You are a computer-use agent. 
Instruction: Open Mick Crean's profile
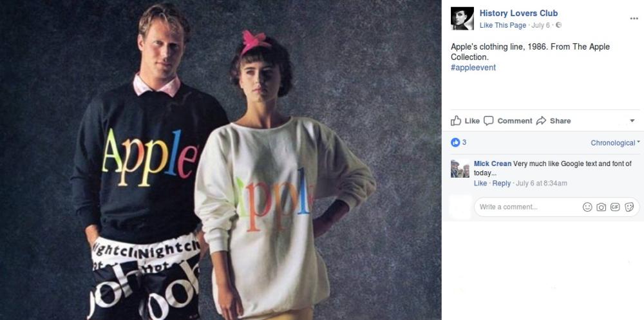493,164
